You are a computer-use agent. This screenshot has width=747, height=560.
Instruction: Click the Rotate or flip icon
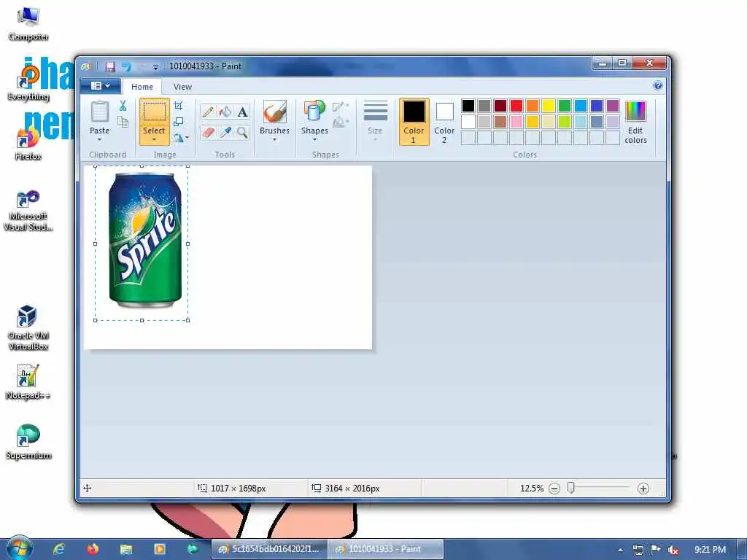(x=179, y=138)
